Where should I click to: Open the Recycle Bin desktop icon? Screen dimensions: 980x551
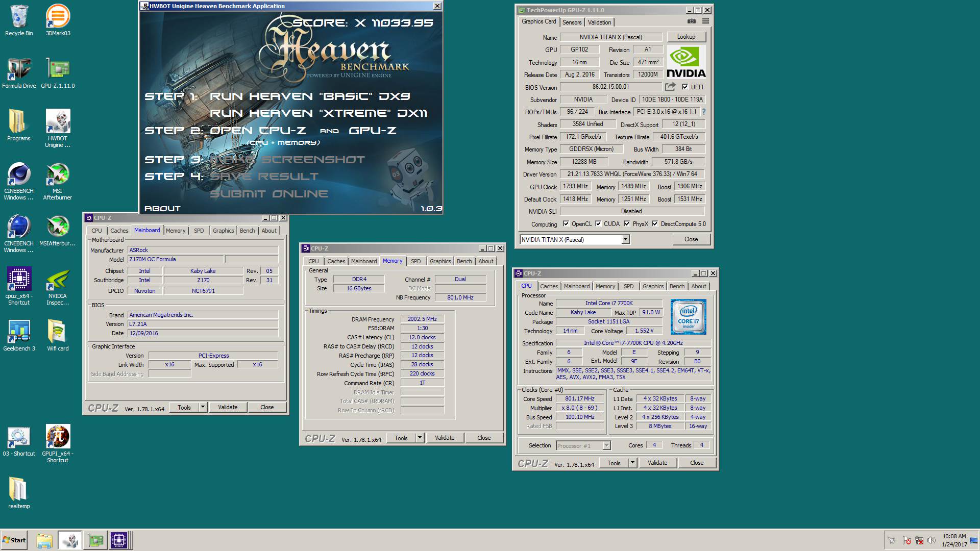coord(19,20)
